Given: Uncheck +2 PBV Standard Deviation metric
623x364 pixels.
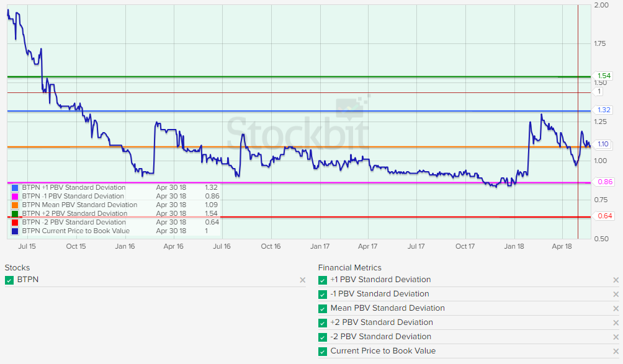Looking at the screenshot, I should 323,323.
